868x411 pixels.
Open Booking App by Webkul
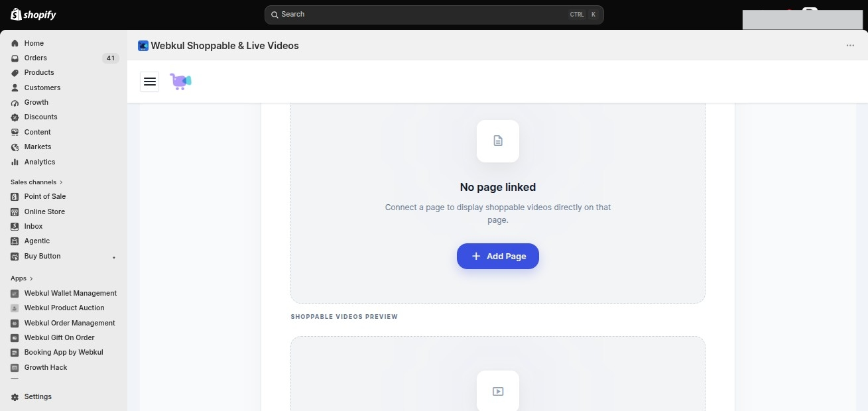64,352
